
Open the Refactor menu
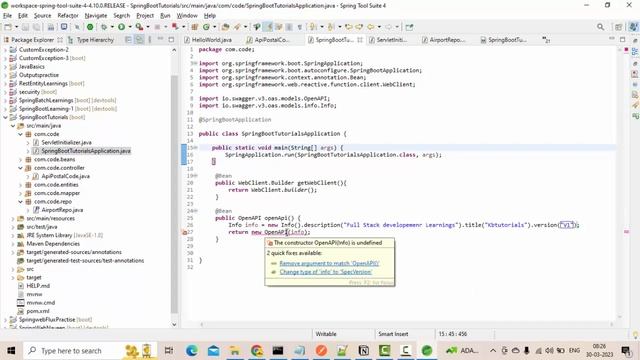click(68, 16)
